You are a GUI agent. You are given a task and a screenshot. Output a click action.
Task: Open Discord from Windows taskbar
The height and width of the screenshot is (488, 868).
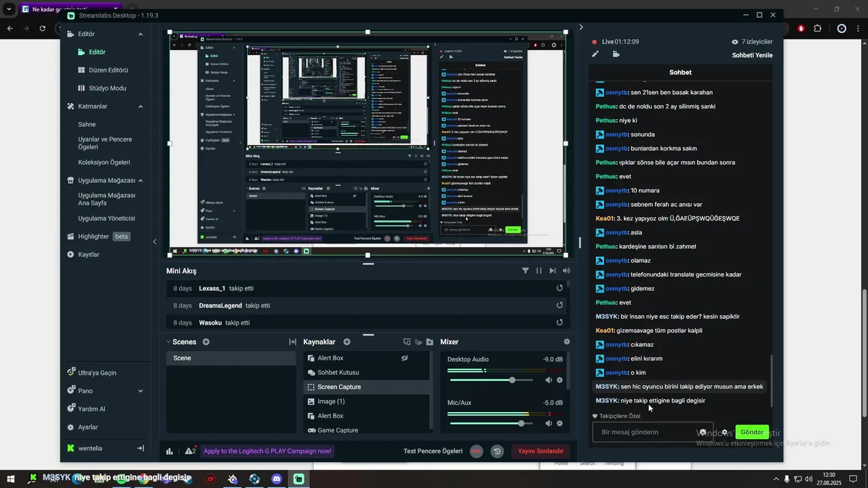pos(277,479)
